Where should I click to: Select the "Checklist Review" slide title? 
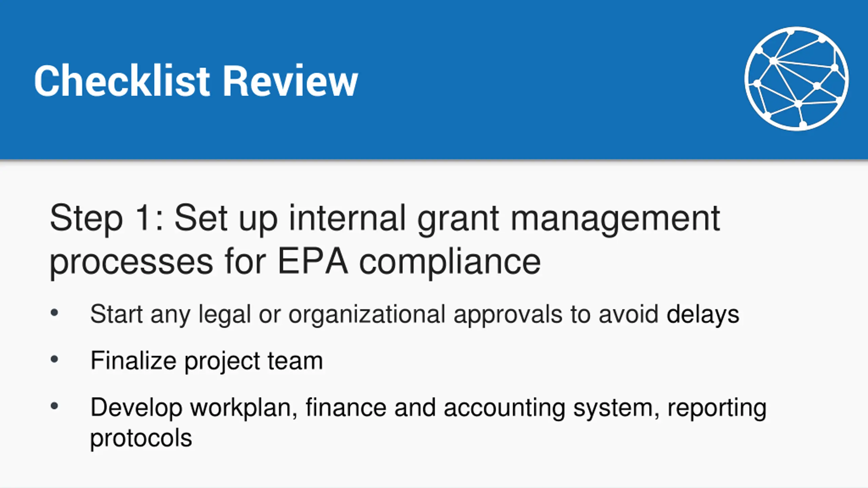tap(196, 81)
